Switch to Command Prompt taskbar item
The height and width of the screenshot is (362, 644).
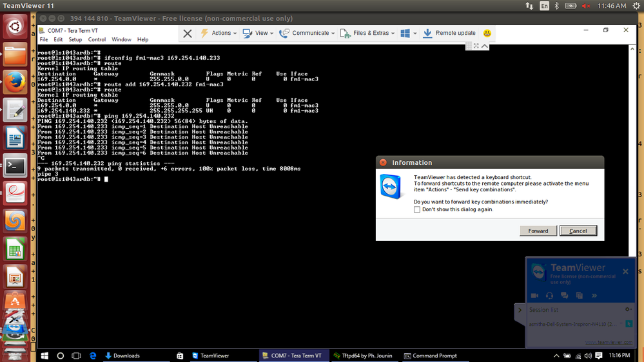coord(431,356)
